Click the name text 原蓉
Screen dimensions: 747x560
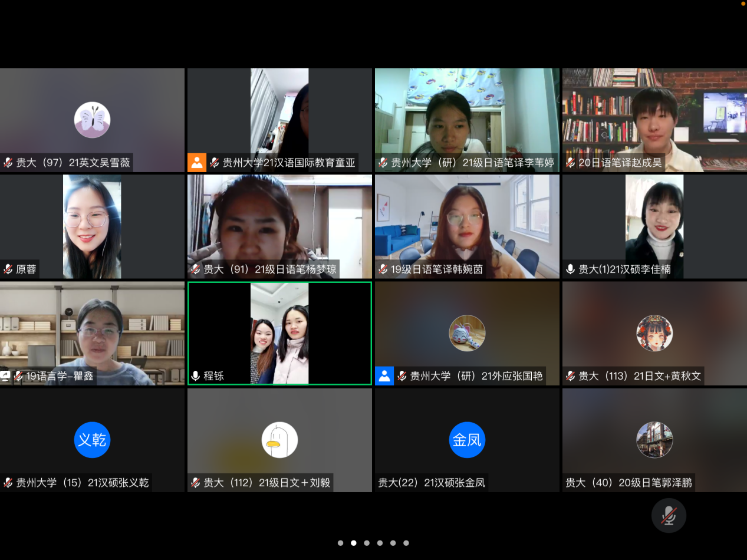[x=26, y=269]
